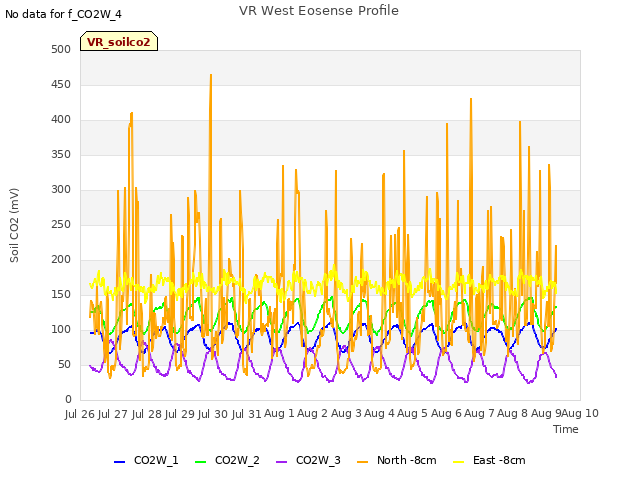Click the 100 y-axis tick label
The image size is (640, 480).
pyautogui.click(x=61, y=329)
